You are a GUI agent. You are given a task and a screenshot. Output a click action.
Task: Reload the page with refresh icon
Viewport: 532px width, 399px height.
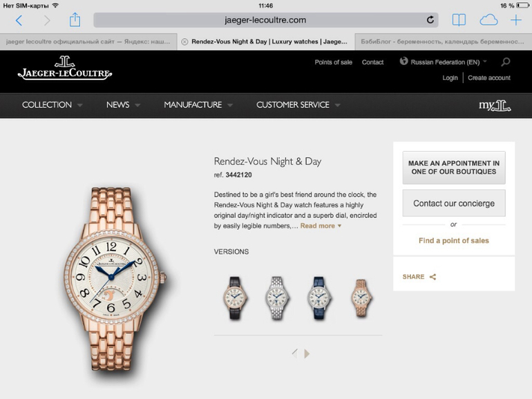(430, 20)
